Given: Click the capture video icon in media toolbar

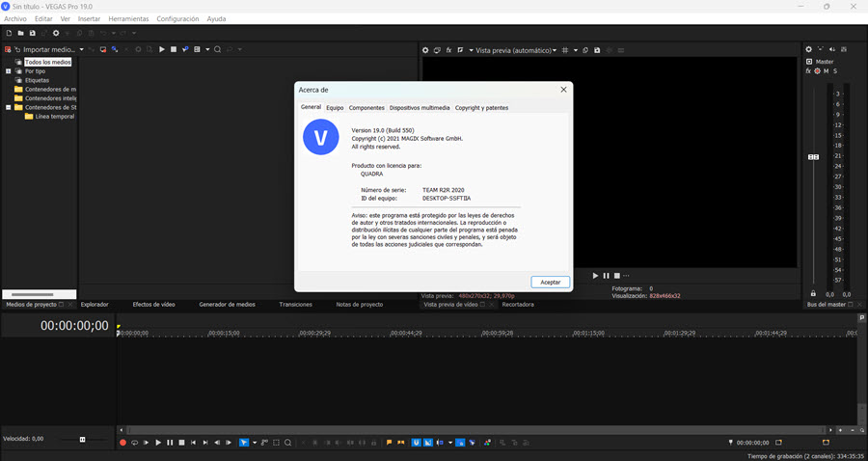Looking at the screenshot, I should (x=103, y=49).
